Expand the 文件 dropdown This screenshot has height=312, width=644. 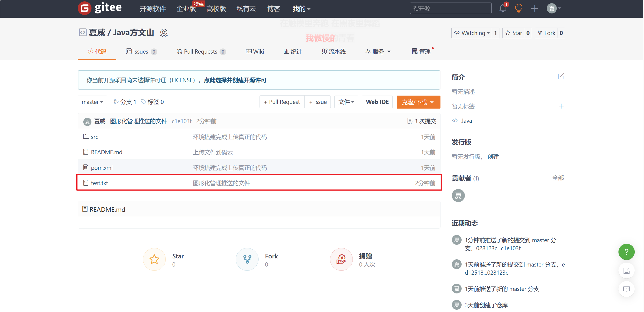click(x=346, y=102)
